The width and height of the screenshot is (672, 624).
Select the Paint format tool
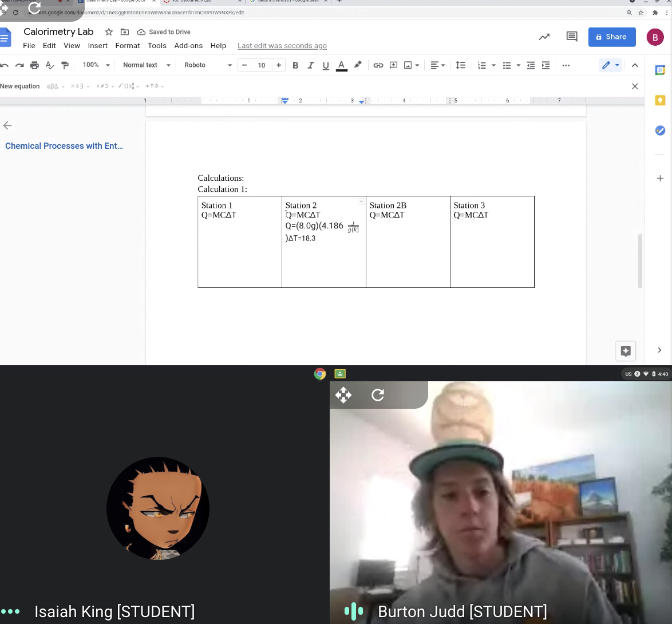(65, 65)
